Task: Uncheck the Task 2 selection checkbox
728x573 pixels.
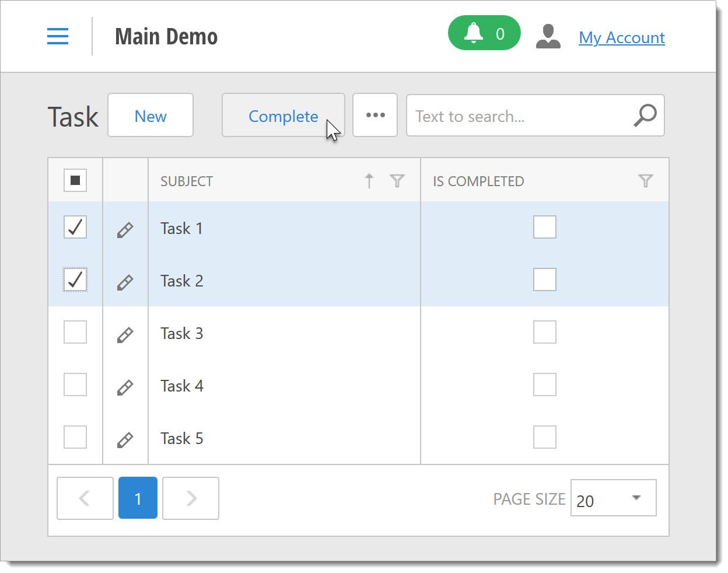Action: tap(75, 279)
